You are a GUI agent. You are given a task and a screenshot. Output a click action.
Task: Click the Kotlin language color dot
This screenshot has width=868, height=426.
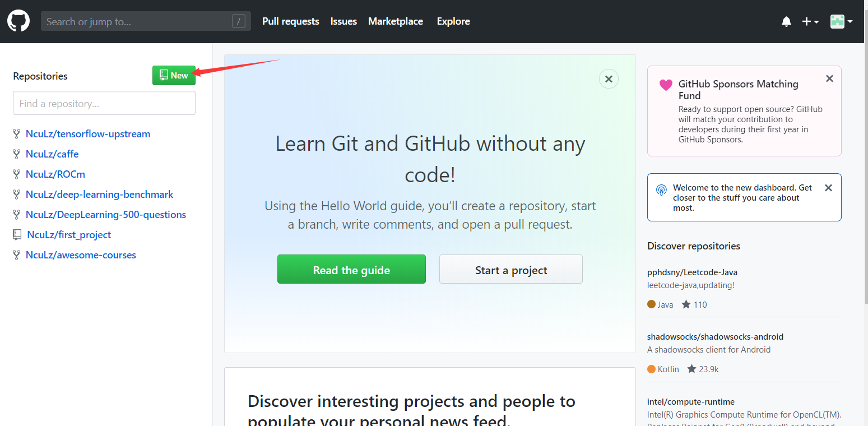click(x=651, y=369)
